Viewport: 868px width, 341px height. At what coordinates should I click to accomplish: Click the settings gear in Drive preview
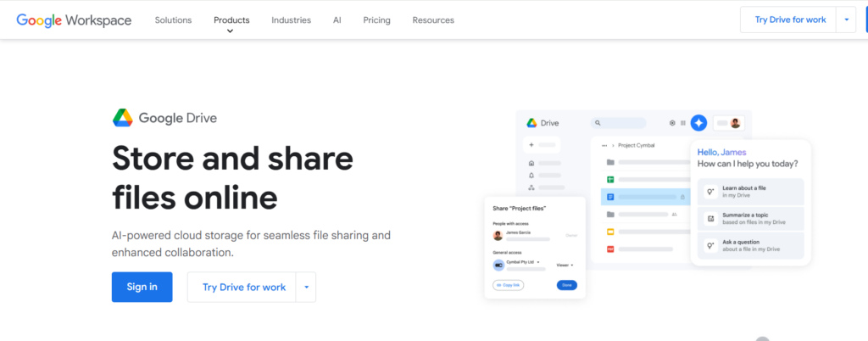pos(672,123)
